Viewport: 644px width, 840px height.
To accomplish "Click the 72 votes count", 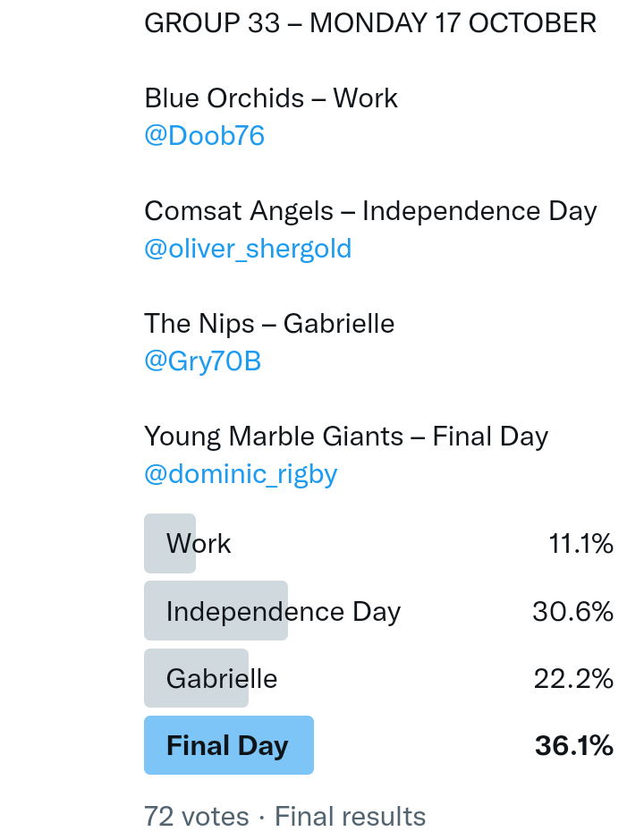I will (197, 817).
